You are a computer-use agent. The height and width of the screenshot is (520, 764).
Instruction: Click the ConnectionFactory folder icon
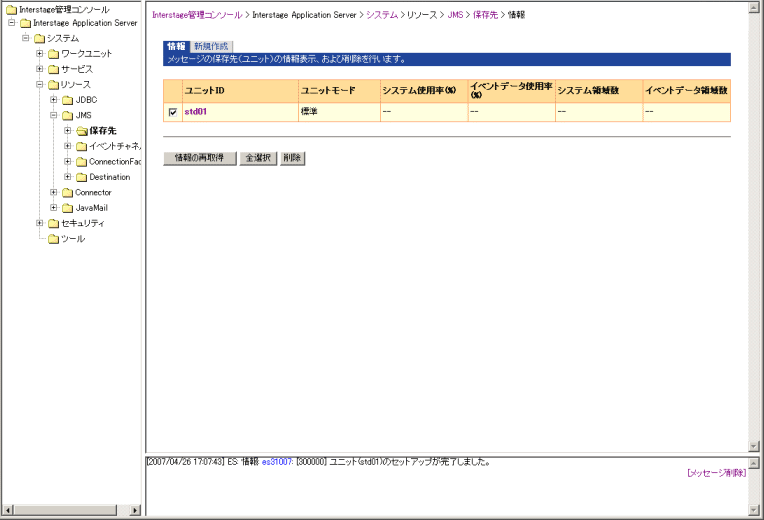[x=82, y=162]
